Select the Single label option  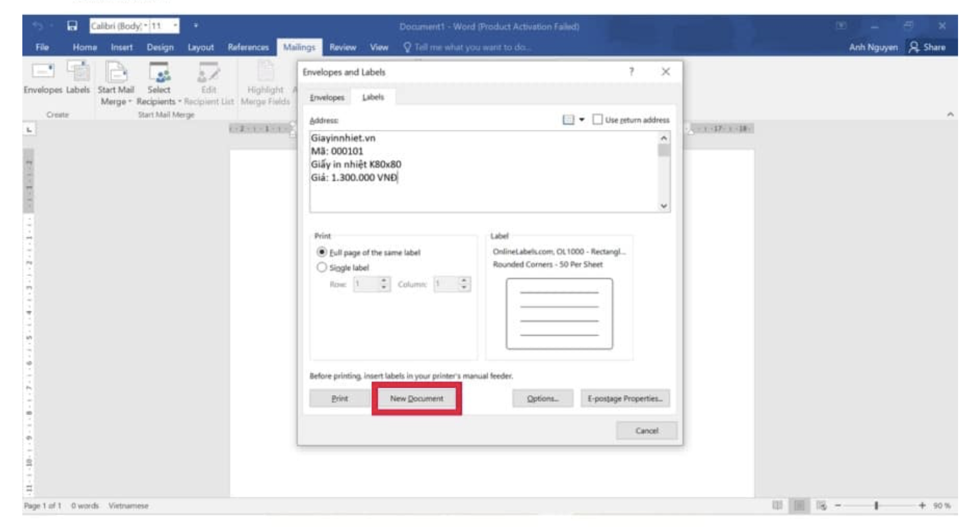(321, 267)
